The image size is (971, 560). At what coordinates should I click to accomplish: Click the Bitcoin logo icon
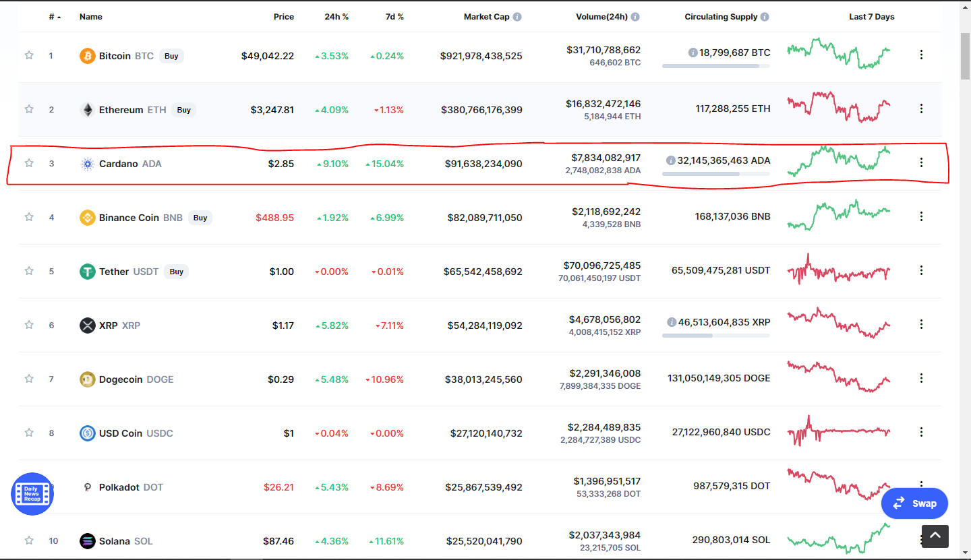[x=88, y=56]
